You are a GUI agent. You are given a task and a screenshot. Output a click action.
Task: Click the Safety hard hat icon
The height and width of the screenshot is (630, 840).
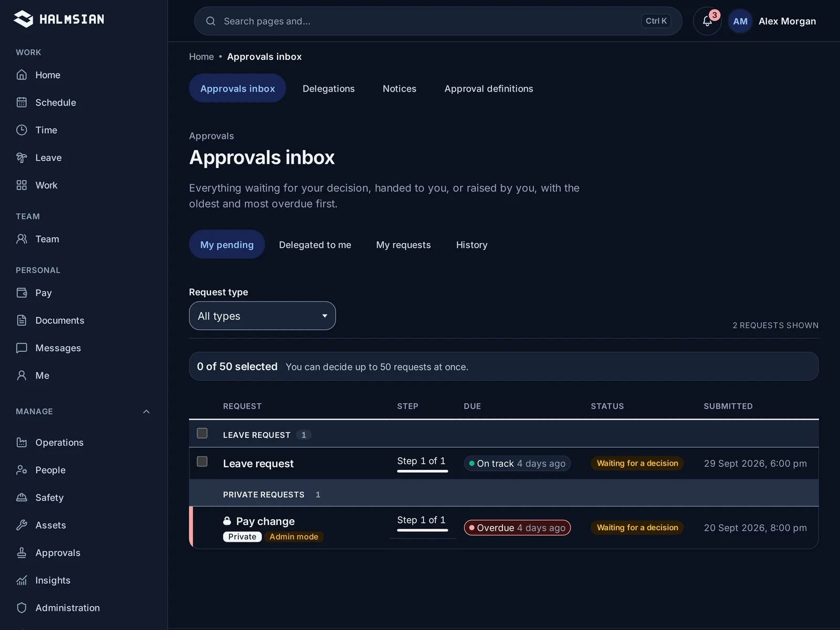tap(22, 497)
